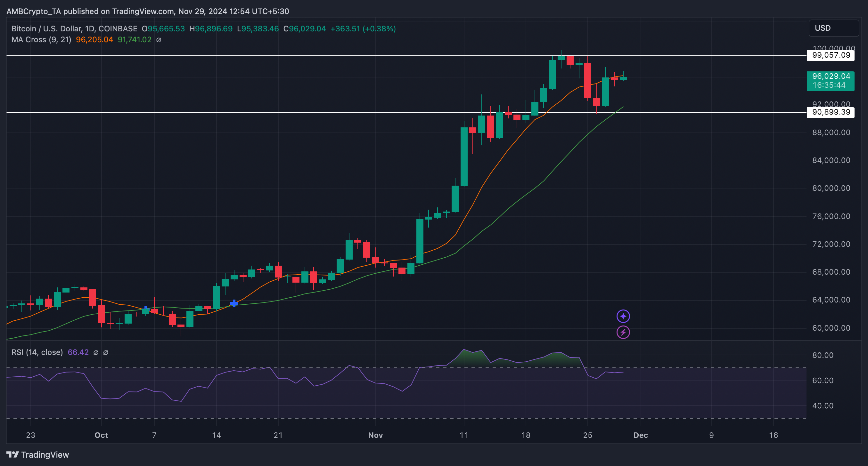The image size is (868, 466).
Task: Click the low price L95,383.46
Action: pos(258,28)
